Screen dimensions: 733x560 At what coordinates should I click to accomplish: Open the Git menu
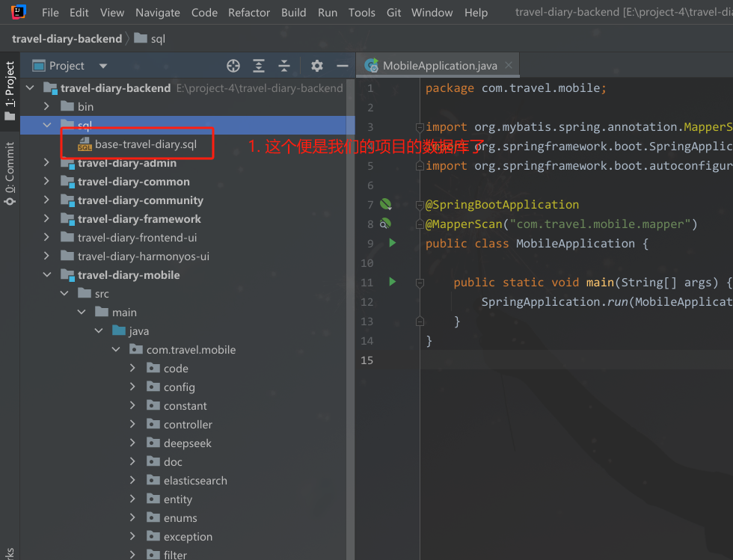point(393,13)
